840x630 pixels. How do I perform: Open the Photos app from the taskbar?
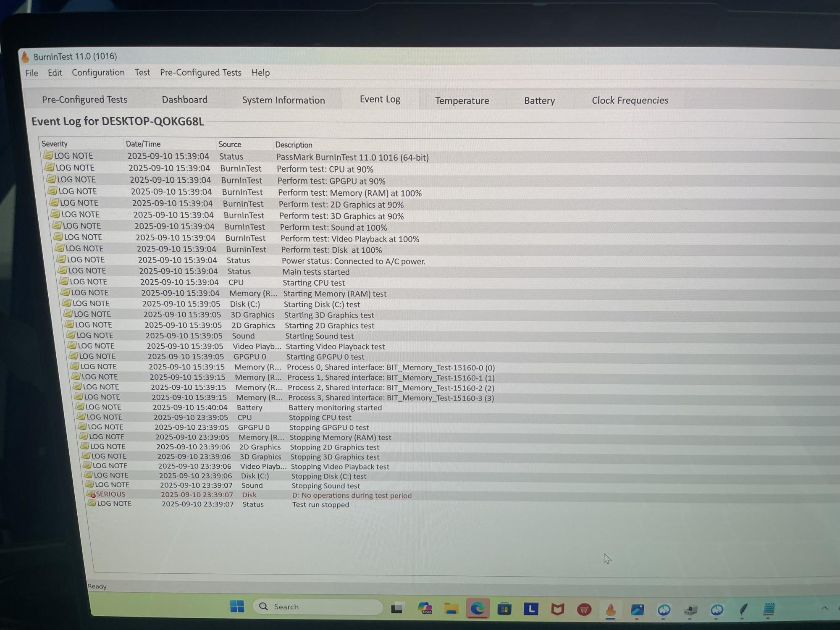tap(637, 609)
